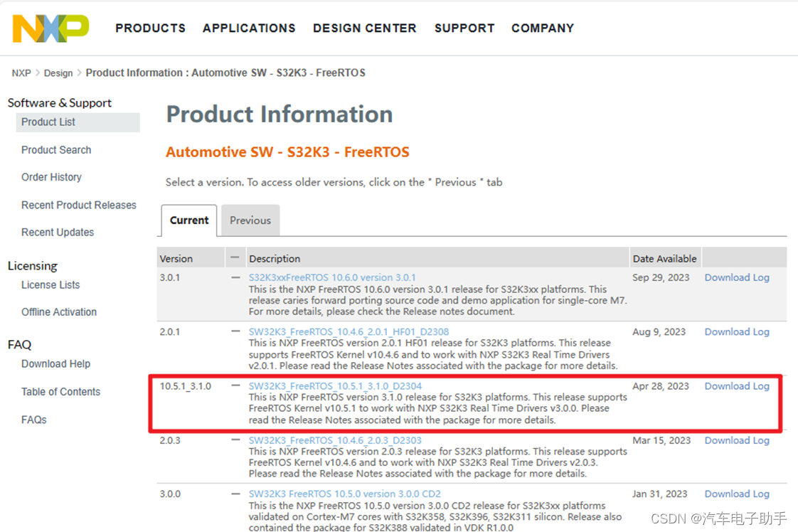The width and height of the screenshot is (798, 532).
Task: Open the DESIGN CENTER menu
Action: pos(364,28)
